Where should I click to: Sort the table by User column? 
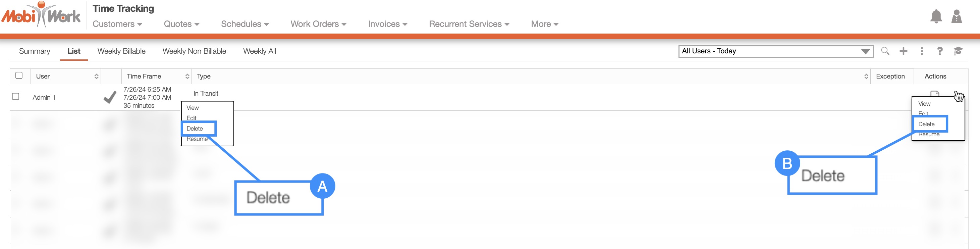click(96, 76)
